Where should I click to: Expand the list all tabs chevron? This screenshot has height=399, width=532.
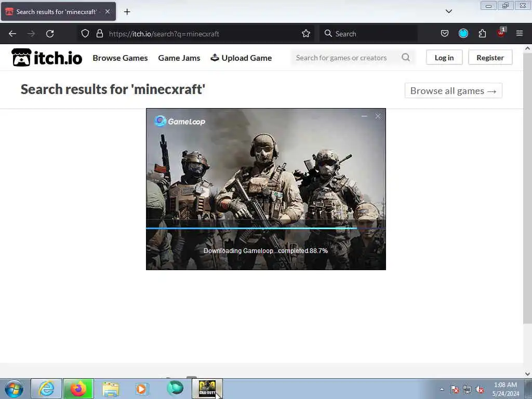(448, 11)
